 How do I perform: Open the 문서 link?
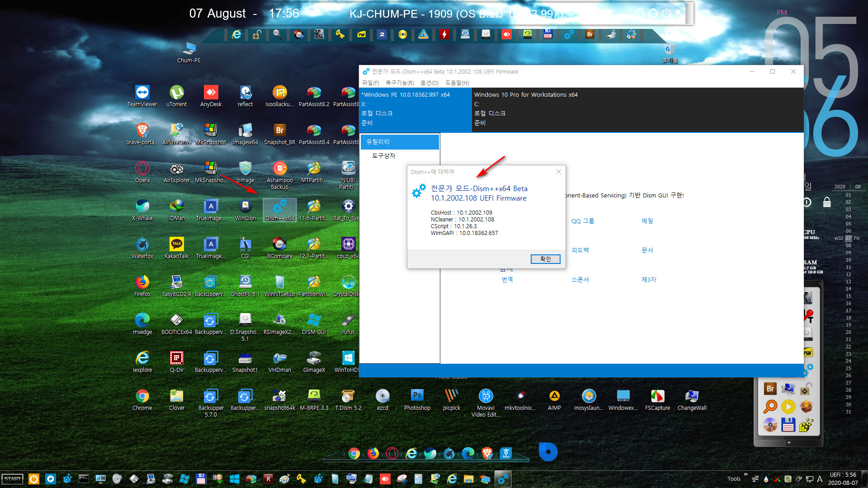pyautogui.click(x=647, y=250)
